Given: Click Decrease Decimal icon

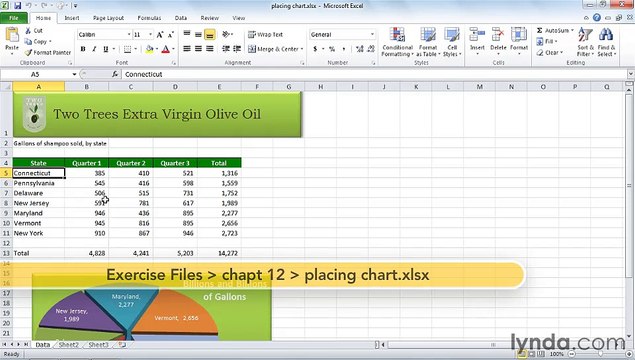Looking at the screenshot, I should tap(371, 49).
